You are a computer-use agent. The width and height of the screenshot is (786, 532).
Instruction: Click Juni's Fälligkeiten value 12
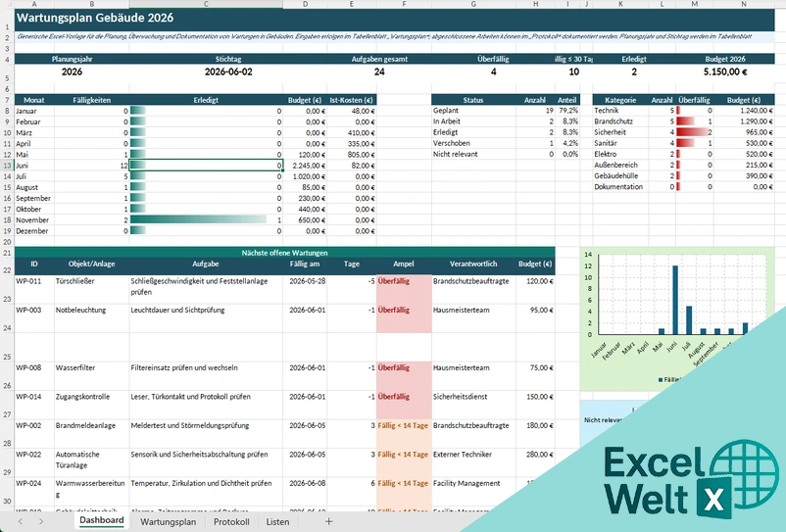(x=92, y=166)
